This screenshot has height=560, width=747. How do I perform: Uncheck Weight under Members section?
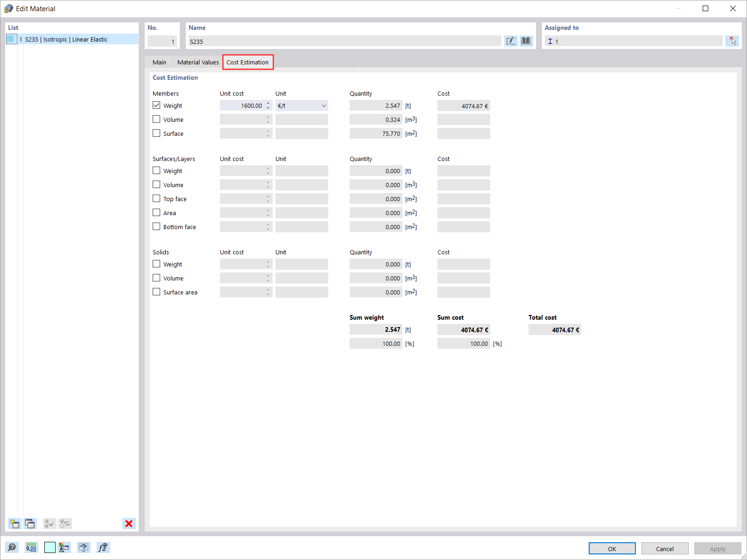156,105
